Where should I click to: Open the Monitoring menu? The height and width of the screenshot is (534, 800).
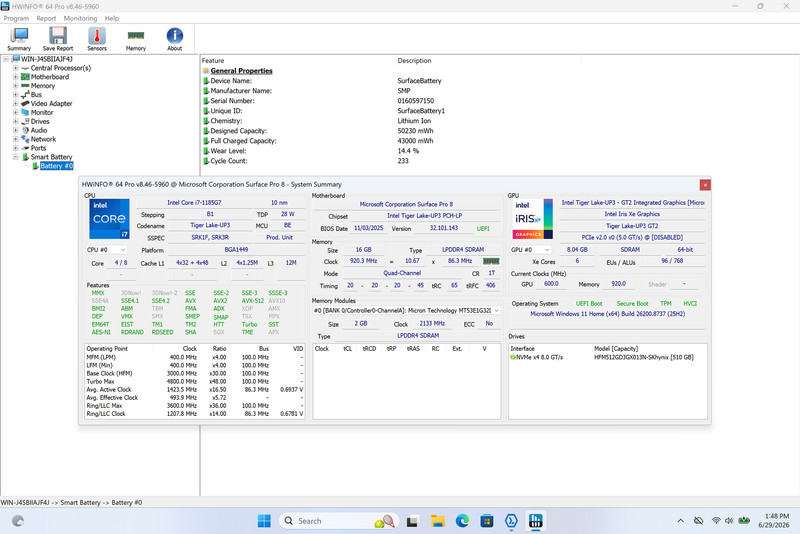(x=80, y=18)
